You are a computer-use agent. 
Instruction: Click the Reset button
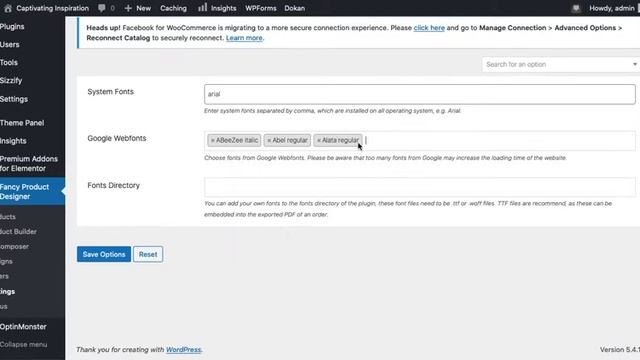click(x=148, y=254)
